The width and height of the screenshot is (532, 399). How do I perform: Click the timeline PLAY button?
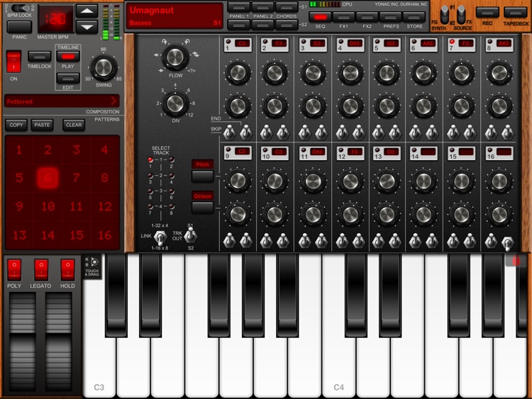click(x=68, y=57)
